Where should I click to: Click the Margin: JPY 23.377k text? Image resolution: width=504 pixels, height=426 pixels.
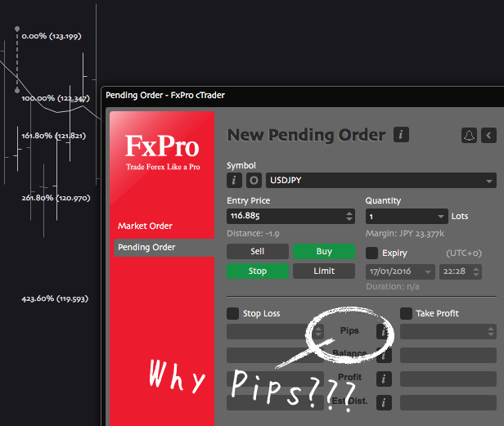click(405, 234)
